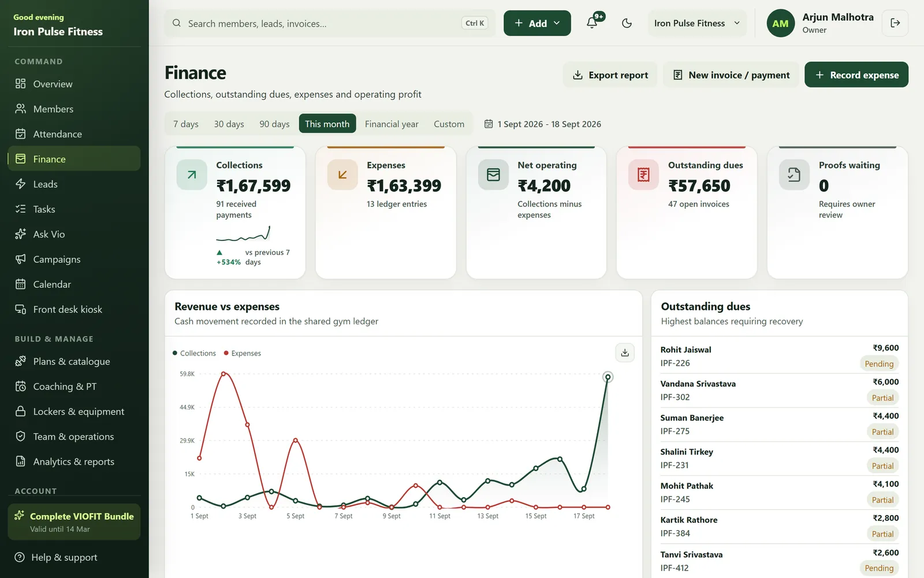Open Lockers & equipment
Image resolution: width=924 pixels, height=578 pixels.
[74, 412]
